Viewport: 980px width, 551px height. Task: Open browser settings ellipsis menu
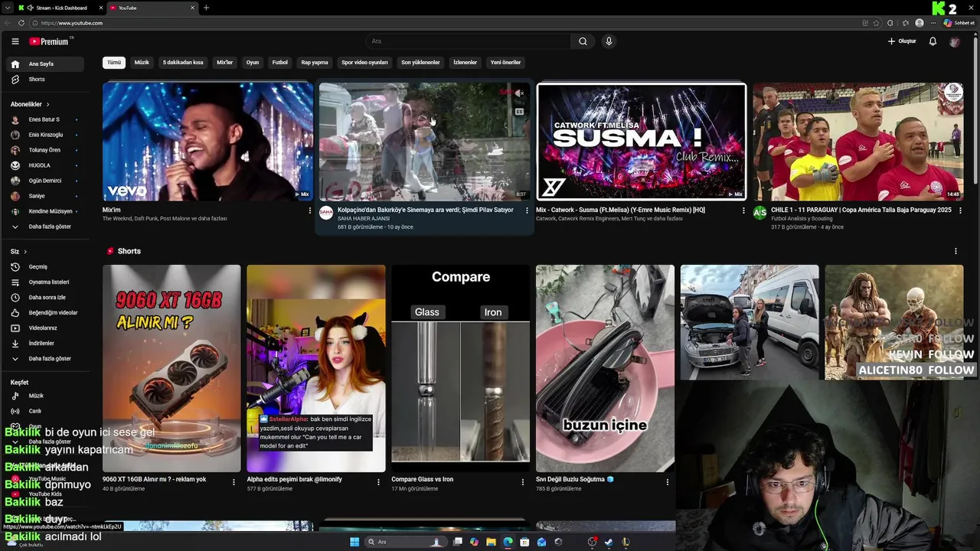point(934,23)
